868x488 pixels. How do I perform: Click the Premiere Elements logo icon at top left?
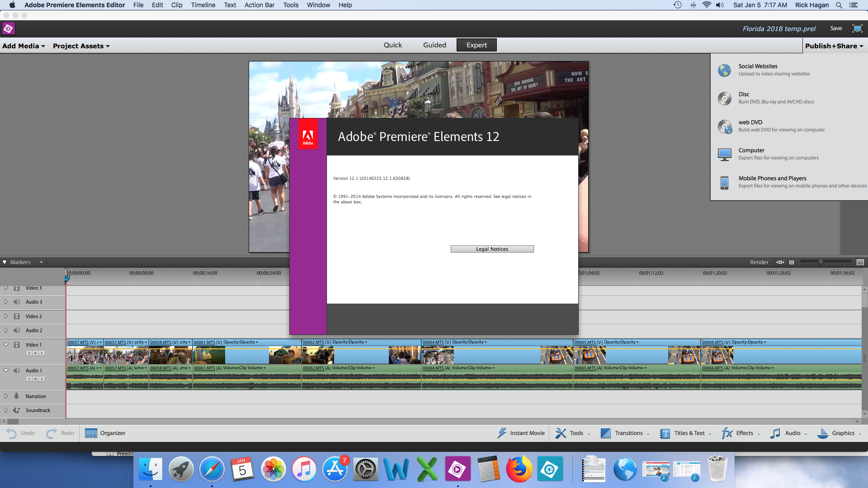point(9,28)
